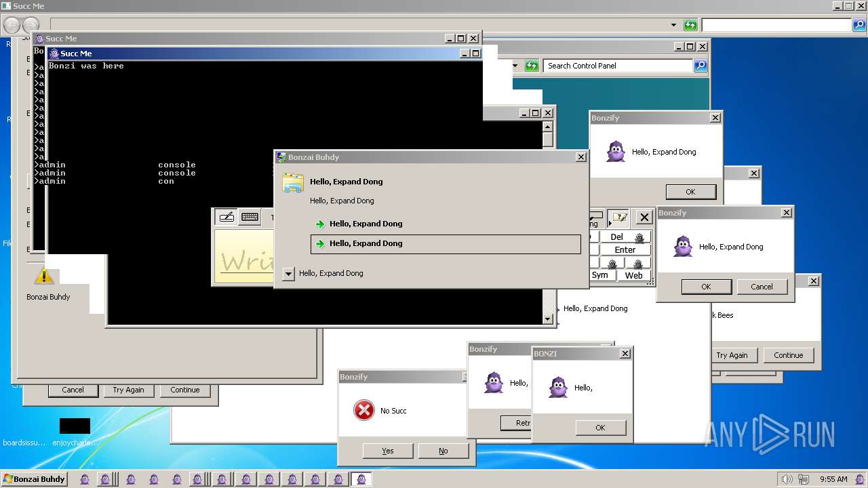Image resolution: width=868 pixels, height=488 pixels.
Task: Click the Bonzi gorilla icon in BONZI dialog
Action: pos(558,387)
